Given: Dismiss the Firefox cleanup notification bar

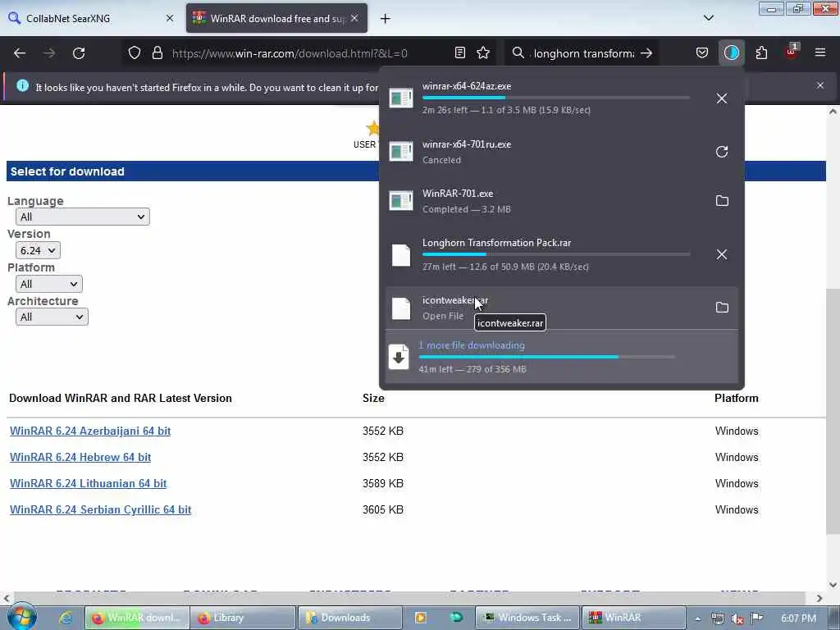Looking at the screenshot, I should (x=820, y=85).
